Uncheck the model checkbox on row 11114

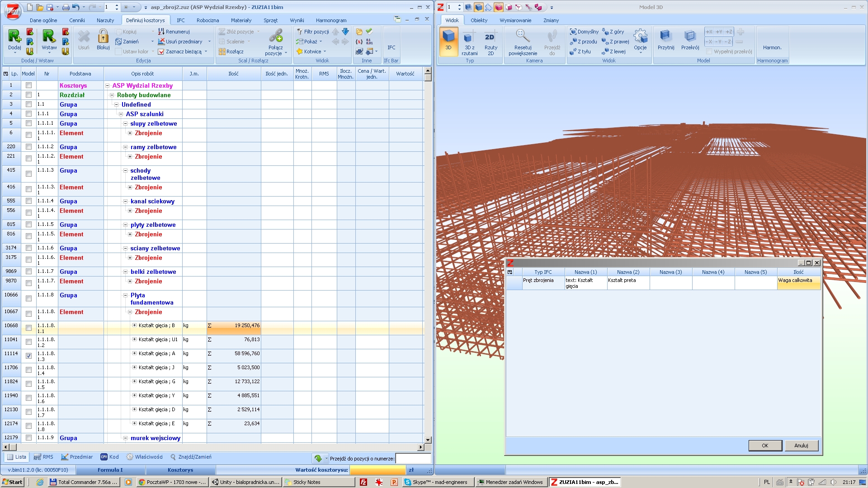click(29, 356)
